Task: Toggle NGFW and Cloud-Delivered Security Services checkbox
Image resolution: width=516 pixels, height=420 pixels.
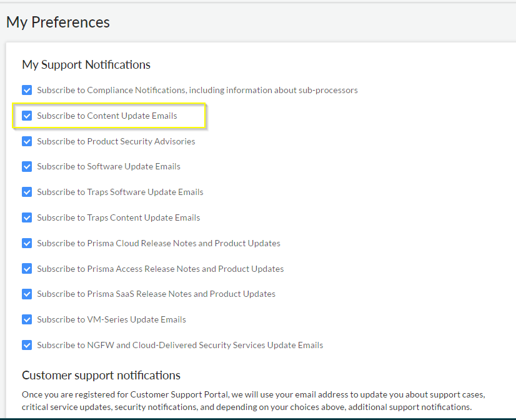Action: pyautogui.click(x=27, y=345)
